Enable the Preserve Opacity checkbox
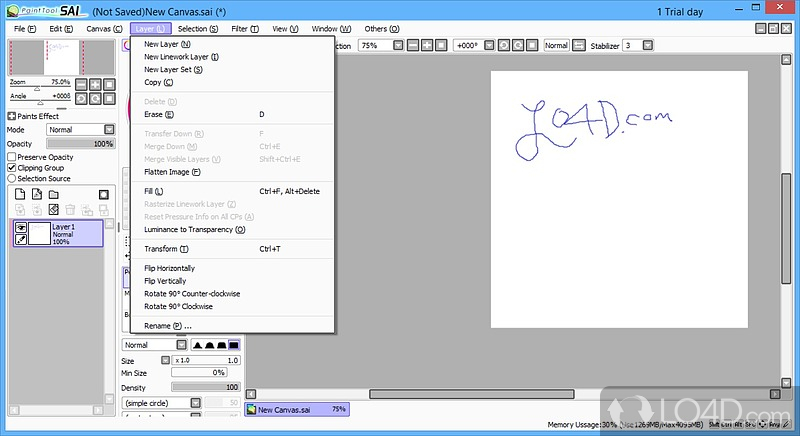Image resolution: width=800 pixels, height=436 pixels. (x=12, y=157)
